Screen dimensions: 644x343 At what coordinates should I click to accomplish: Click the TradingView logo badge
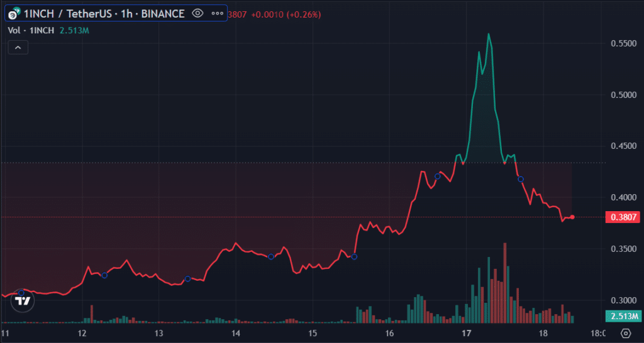pos(23,301)
